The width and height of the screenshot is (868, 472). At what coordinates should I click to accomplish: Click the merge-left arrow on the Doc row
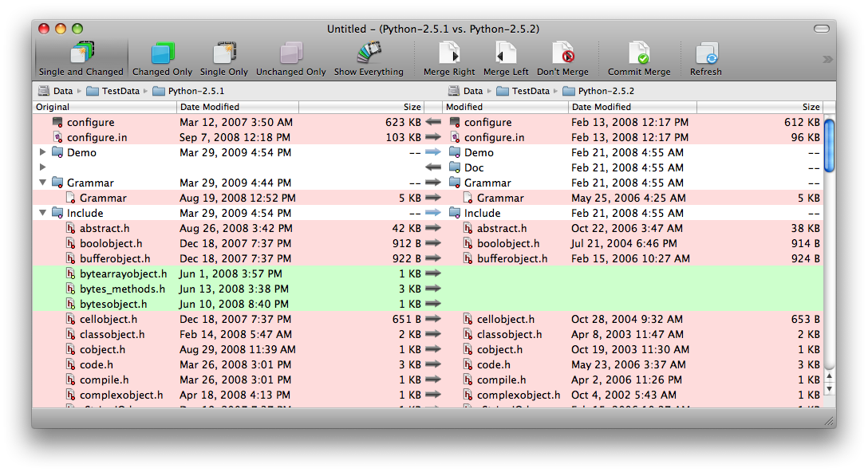[x=433, y=167]
